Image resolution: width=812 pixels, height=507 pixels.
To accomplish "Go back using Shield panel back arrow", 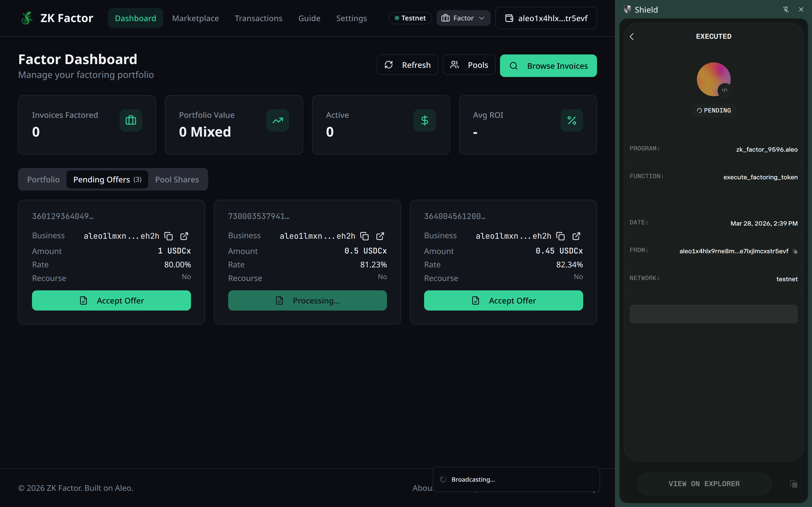I will click(632, 37).
